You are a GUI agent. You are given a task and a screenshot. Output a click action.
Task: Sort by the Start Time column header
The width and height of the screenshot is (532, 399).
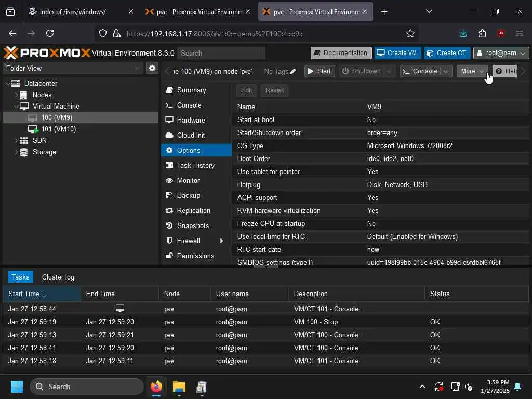pyautogui.click(x=42, y=294)
